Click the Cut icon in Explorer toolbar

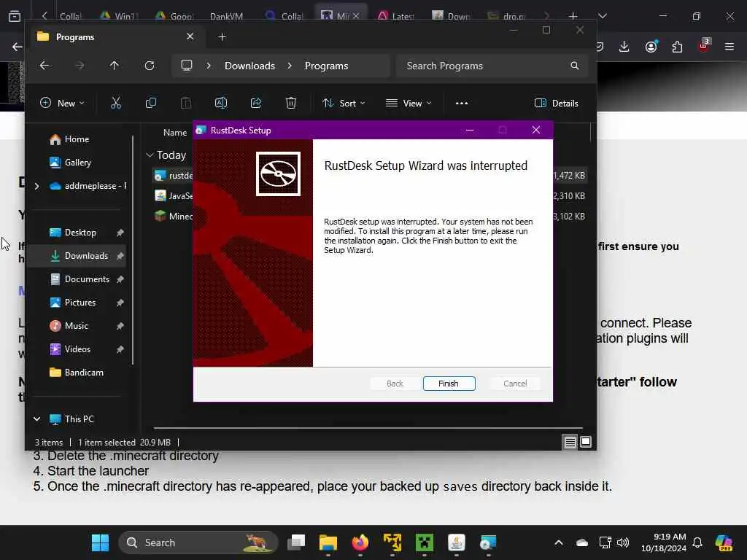click(x=116, y=103)
